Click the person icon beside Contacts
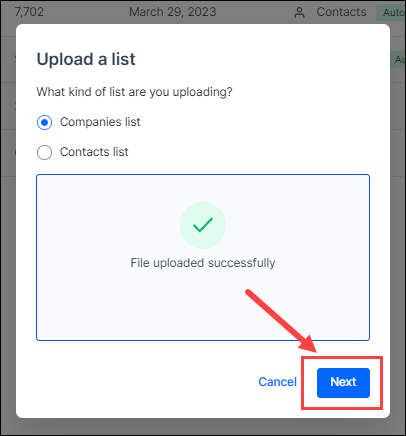This screenshot has height=436, width=406. point(300,13)
